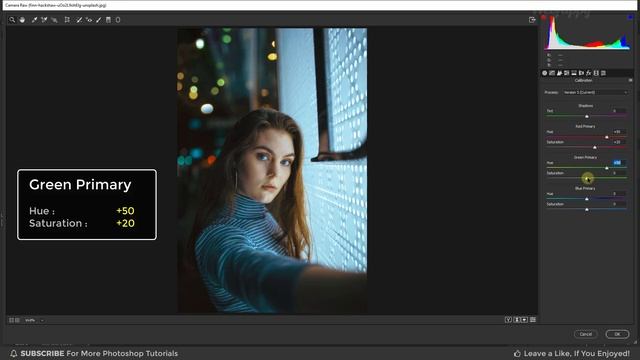Viewport: 640px width, 360px height.
Task: Click the zoom in button below preview
Action: click(x=17, y=320)
